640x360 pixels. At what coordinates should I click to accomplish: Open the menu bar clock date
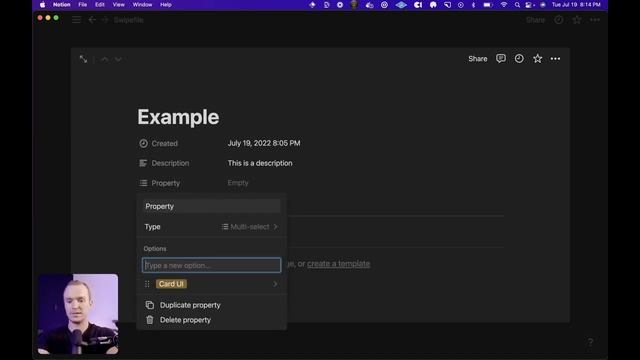pyautogui.click(x=576, y=5)
